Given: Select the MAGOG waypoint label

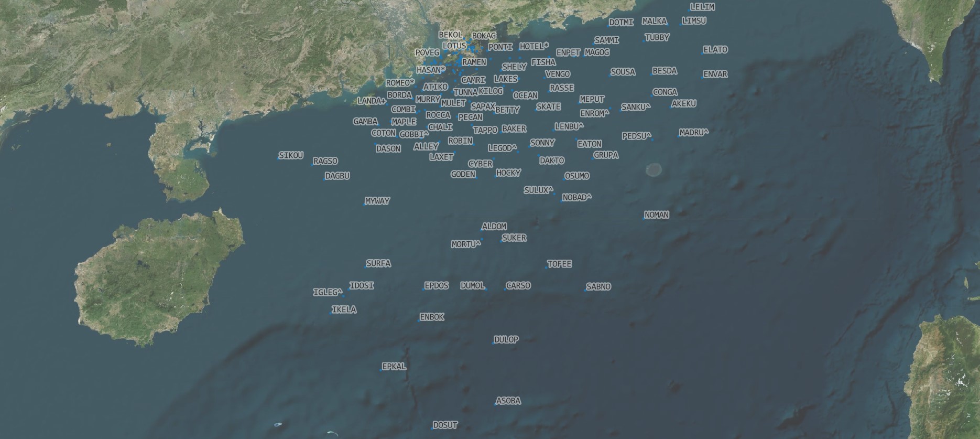Looking at the screenshot, I should (597, 52).
